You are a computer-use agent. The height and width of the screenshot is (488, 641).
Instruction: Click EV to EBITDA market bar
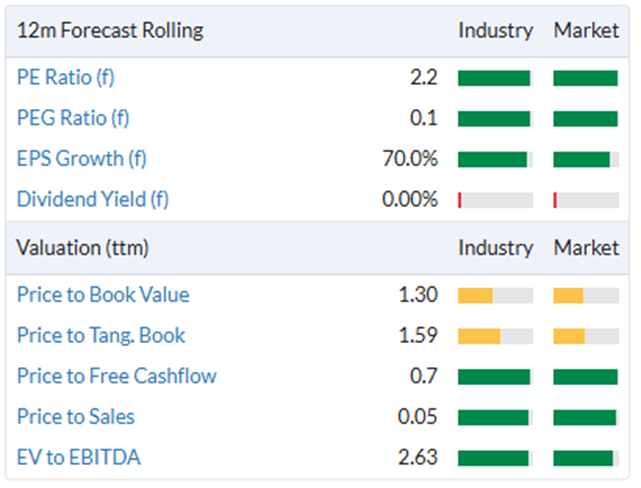click(x=586, y=458)
